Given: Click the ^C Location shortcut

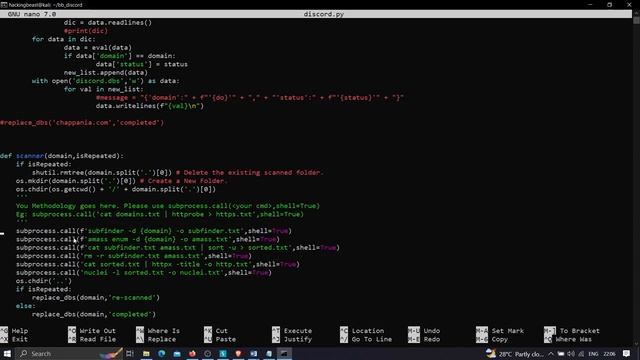Looking at the screenshot, I should pyautogui.click(x=362, y=331).
